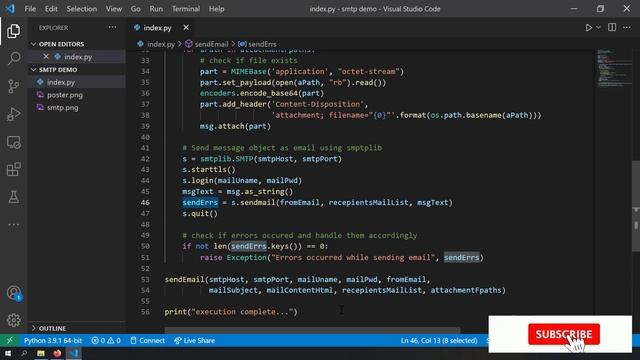Open the Run and Debug view
640x360 pixels.
tap(13, 114)
